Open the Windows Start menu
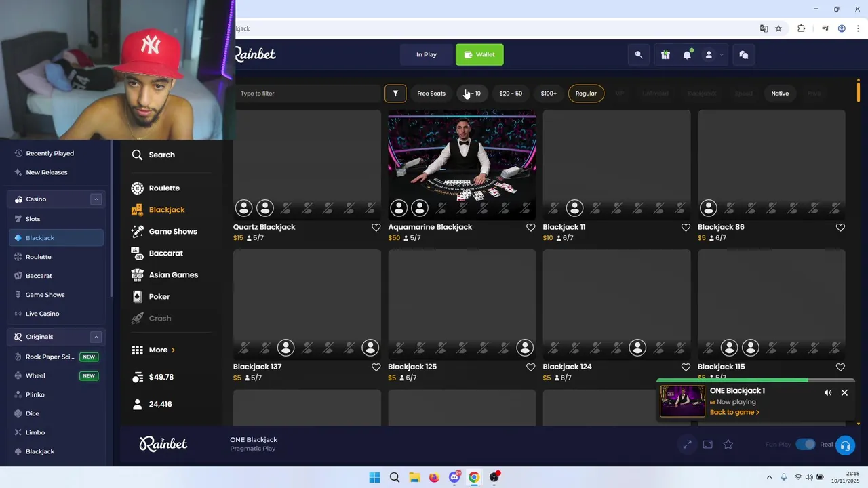This screenshot has width=868, height=488. click(374, 477)
